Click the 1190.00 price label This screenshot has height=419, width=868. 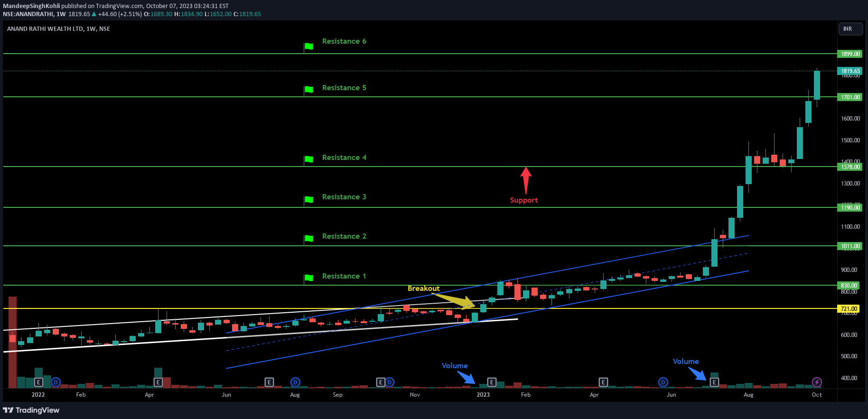coord(850,208)
